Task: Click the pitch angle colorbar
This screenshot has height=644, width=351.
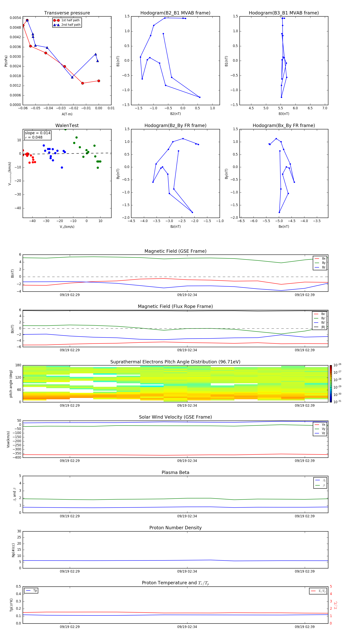Action: click(331, 384)
